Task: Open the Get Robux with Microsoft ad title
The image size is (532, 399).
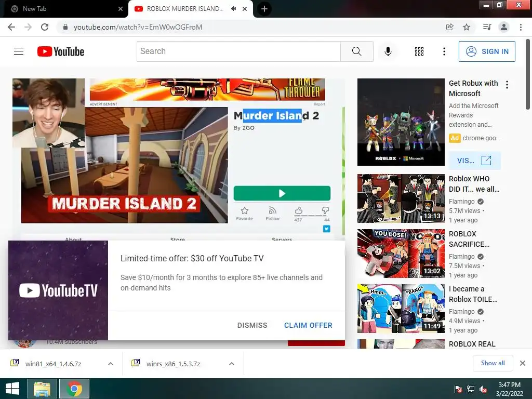Action: click(473, 88)
